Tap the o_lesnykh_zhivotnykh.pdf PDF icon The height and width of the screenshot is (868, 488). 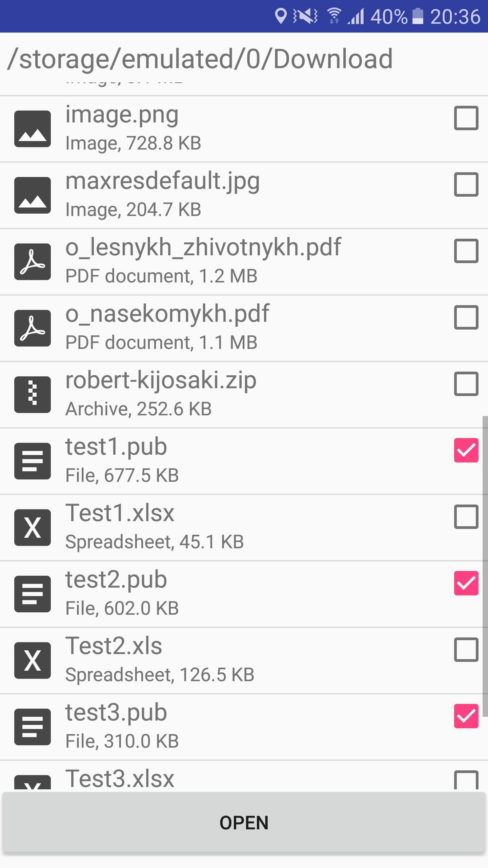coord(33,262)
